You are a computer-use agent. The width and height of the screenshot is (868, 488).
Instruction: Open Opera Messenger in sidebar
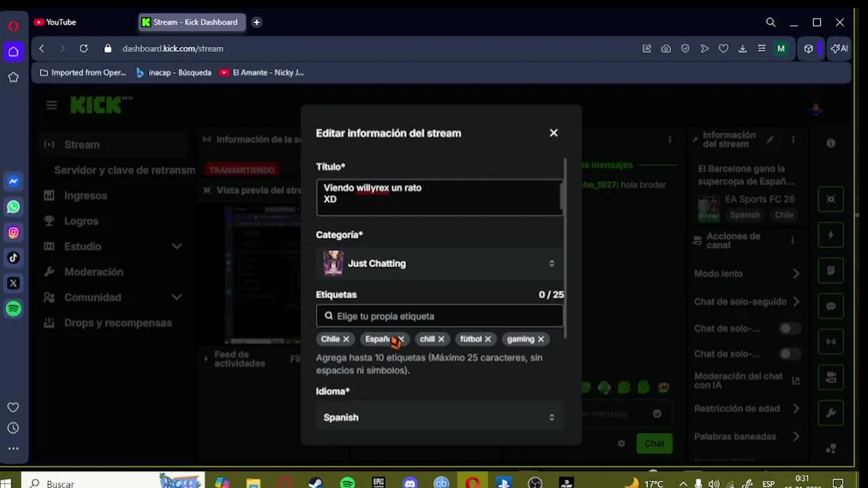pos(13,182)
